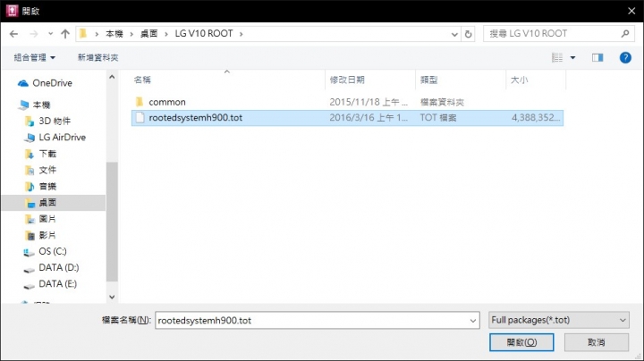Click the TOT 檔案 type cell

point(437,118)
